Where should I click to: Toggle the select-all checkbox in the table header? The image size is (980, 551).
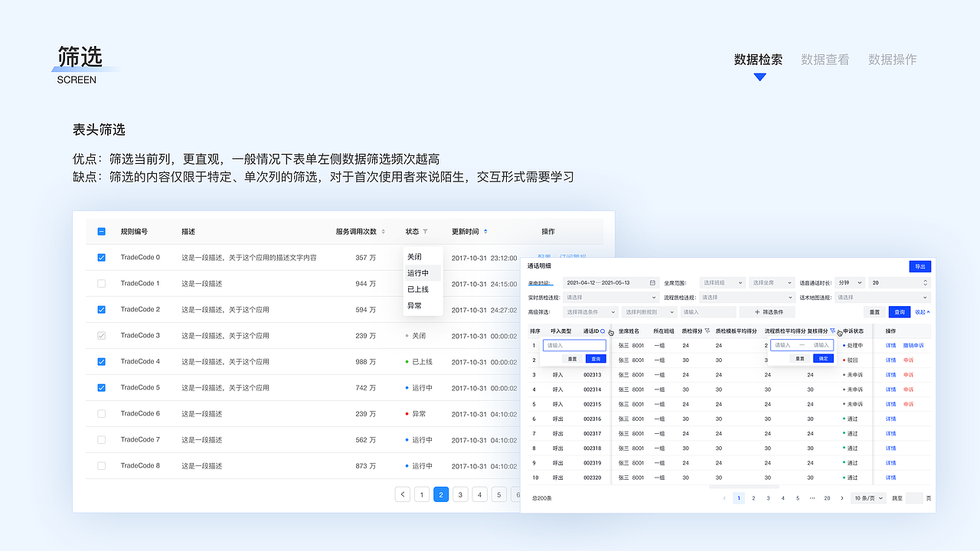pyautogui.click(x=100, y=230)
